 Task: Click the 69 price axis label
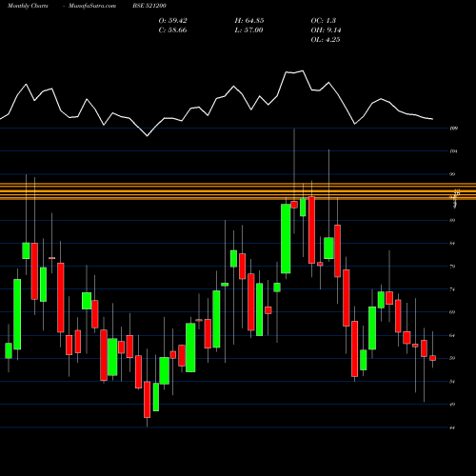point(452,312)
